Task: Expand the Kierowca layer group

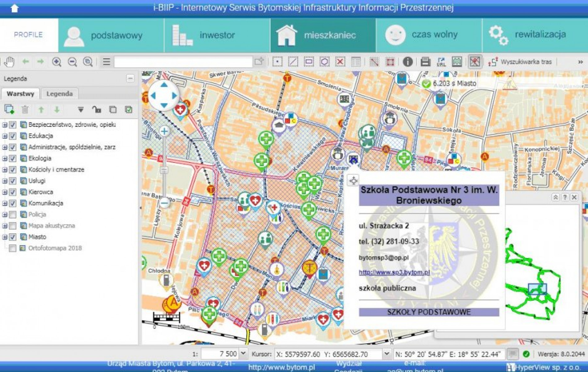Action: 5,192
